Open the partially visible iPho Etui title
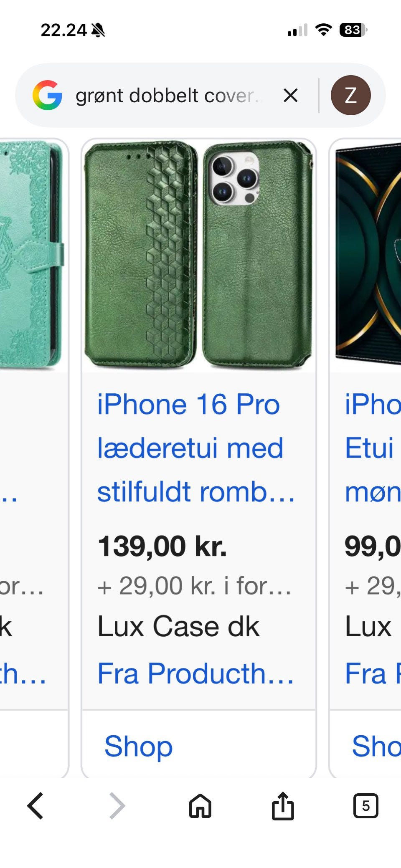Image resolution: width=401 pixels, height=868 pixels. [x=373, y=448]
